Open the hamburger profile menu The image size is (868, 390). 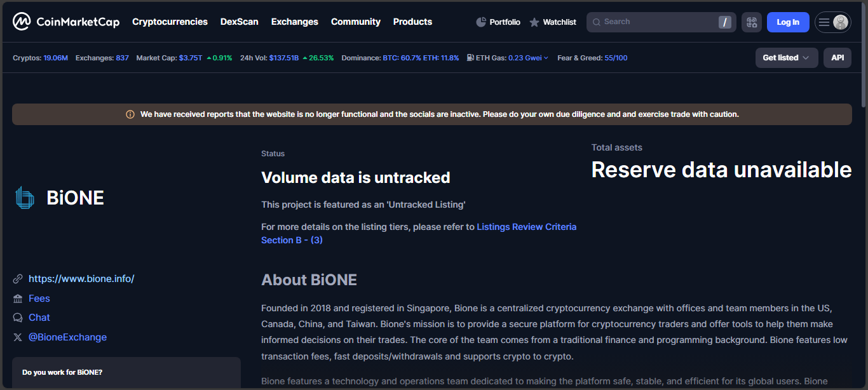click(824, 22)
